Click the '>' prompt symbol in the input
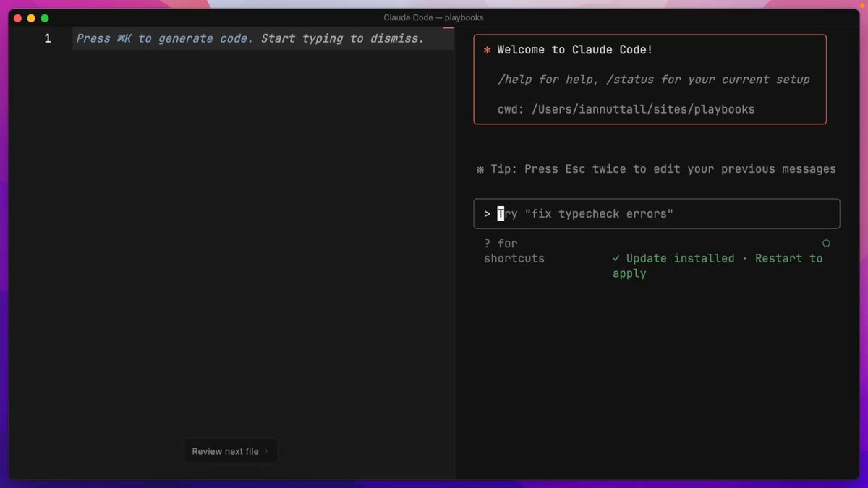 pos(488,214)
